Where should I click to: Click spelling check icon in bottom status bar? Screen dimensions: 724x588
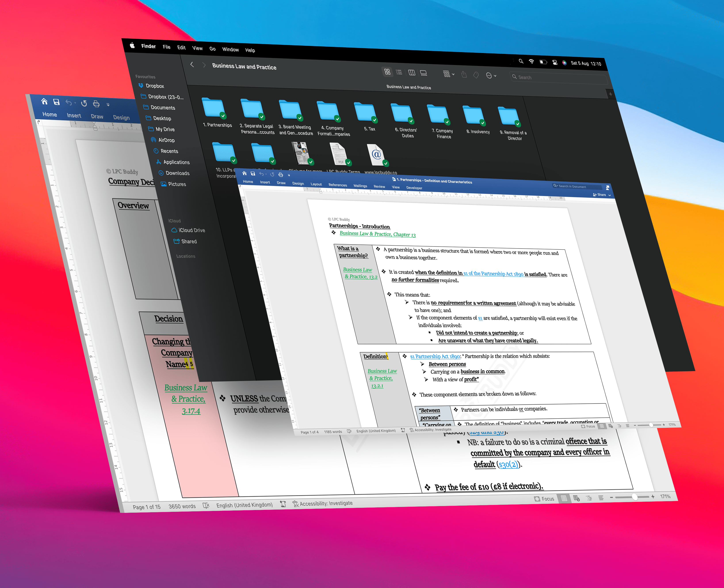tap(206, 506)
